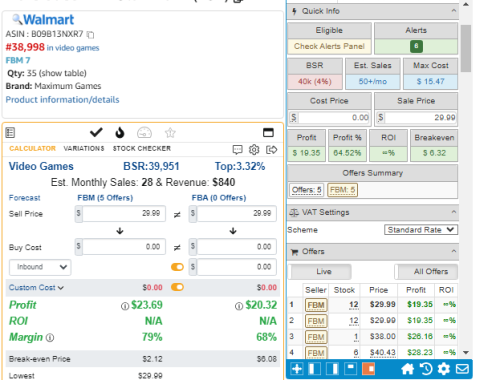
Task: Click the scrollbar down arrow in the right panel
Action: [x=466, y=352]
